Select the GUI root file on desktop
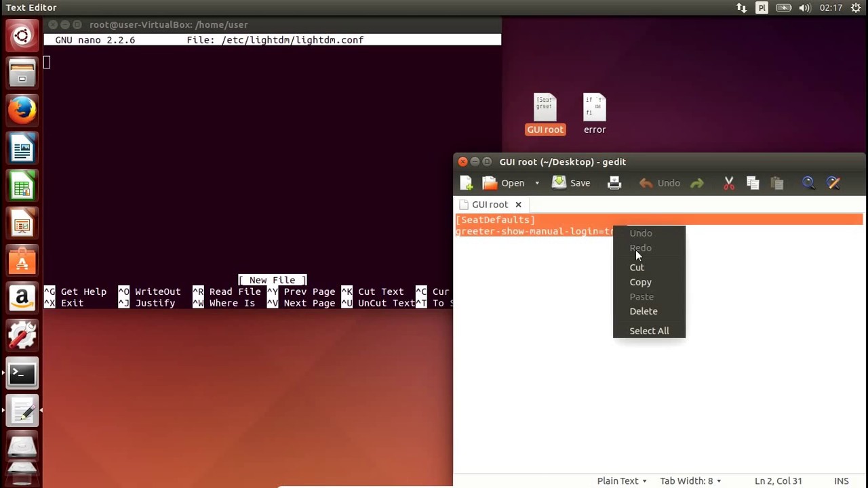Viewport: 868px width, 488px height. pos(545,114)
